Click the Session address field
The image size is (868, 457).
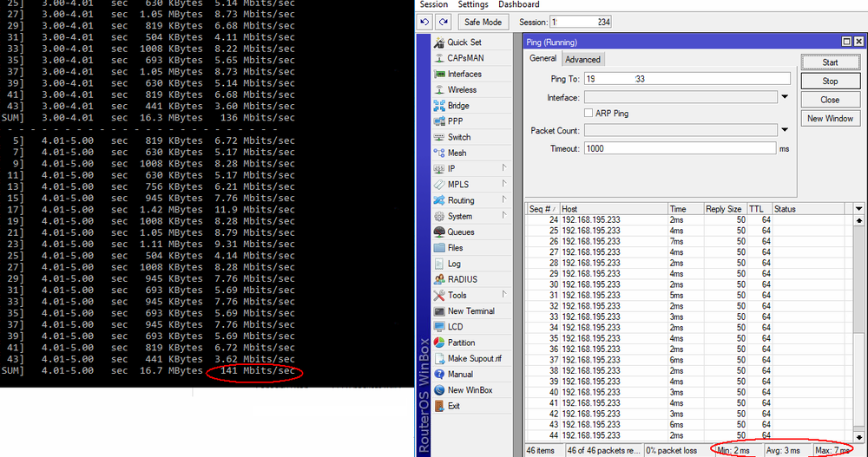(580, 23)
